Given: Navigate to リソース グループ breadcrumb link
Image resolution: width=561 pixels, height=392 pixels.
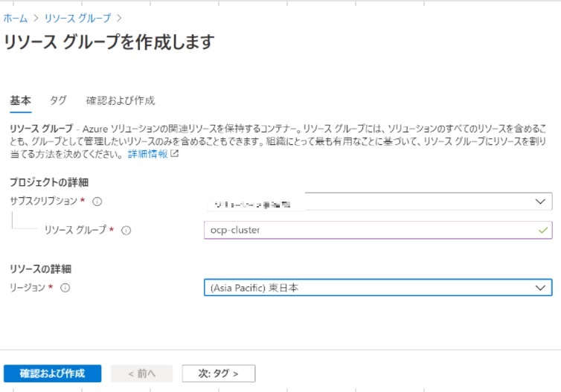Looking at the screenshot, I should (x=77, y=16).
